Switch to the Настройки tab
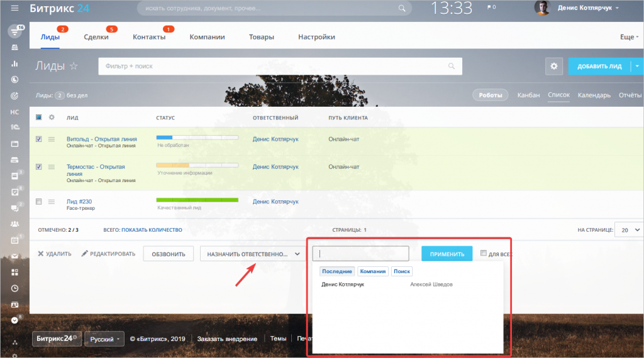644x358 pixels. click(x=317, y=37)
